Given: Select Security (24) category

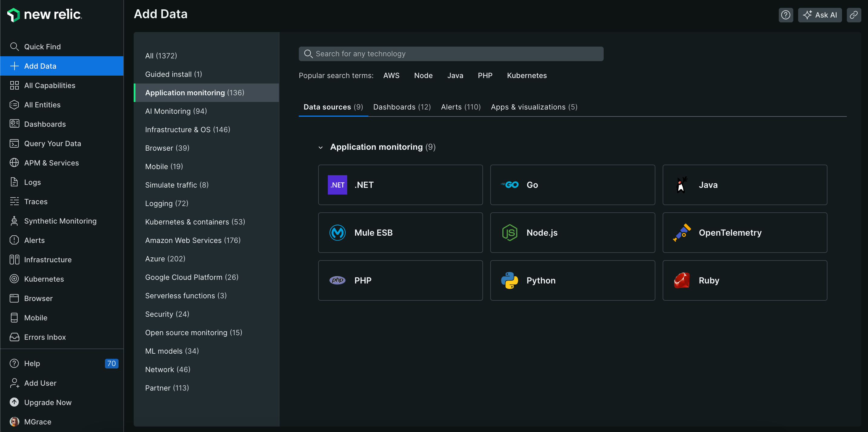Looking at the screenshot, I should (x=206, y=314).
